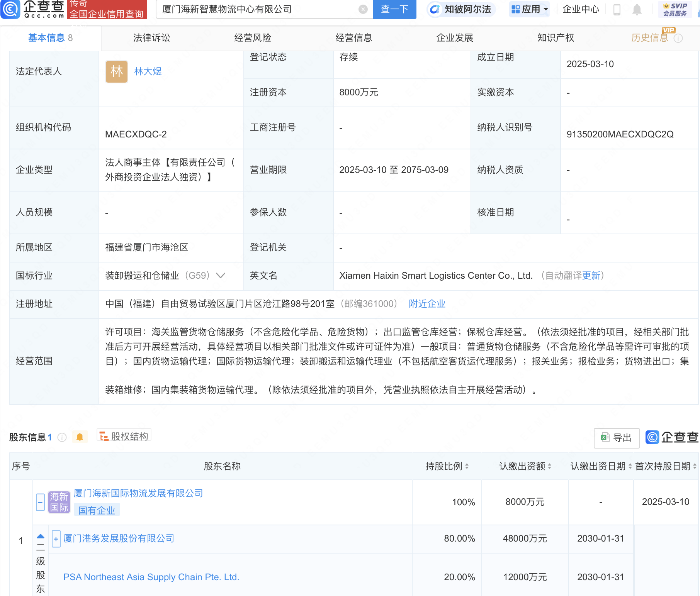Sort by 认缴出资日期 column
The image size is (700, 596).
tap(630, 466)
